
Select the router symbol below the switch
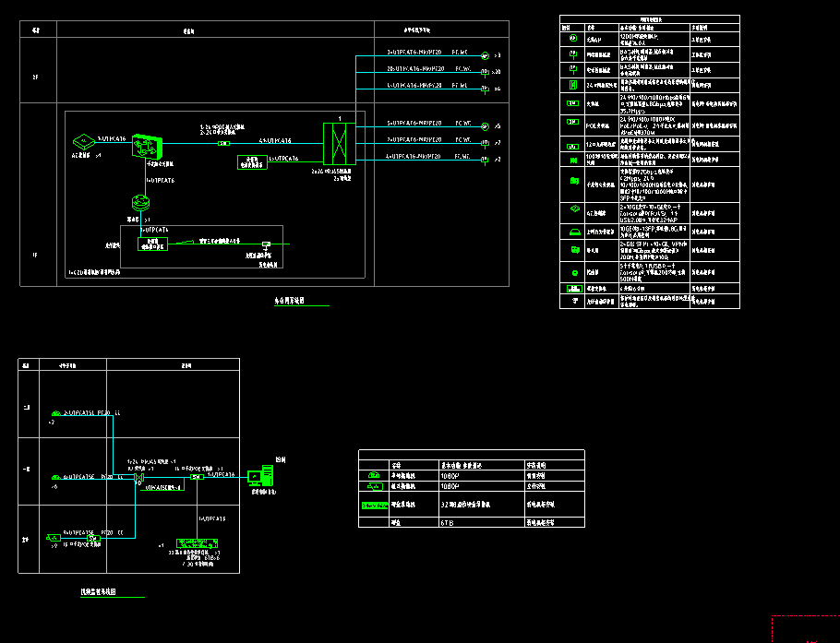(138, 204)
